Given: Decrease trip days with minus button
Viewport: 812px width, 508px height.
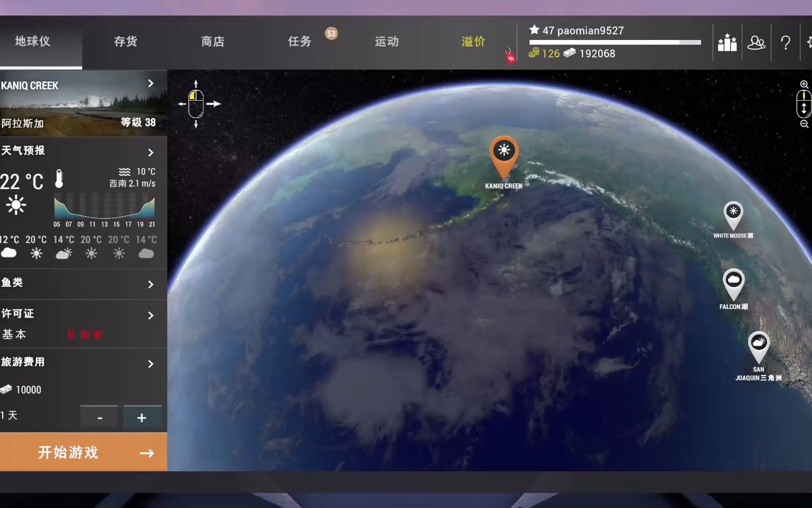Looking at the screenshot, I should pyautogui.click(x=99, y=417).
